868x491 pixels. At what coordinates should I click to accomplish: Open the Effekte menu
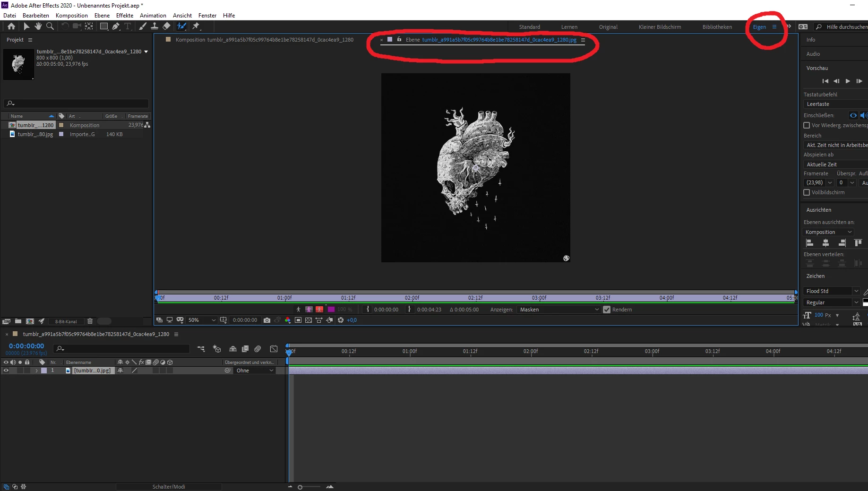tap(125, 16)
